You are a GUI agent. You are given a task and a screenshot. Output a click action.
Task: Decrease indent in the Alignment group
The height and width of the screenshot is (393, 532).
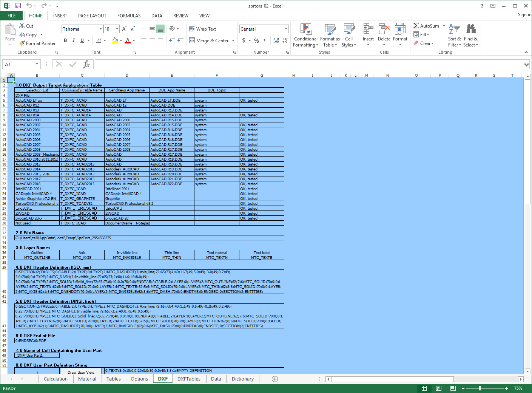pyautogui.click(x=172, y=40)
